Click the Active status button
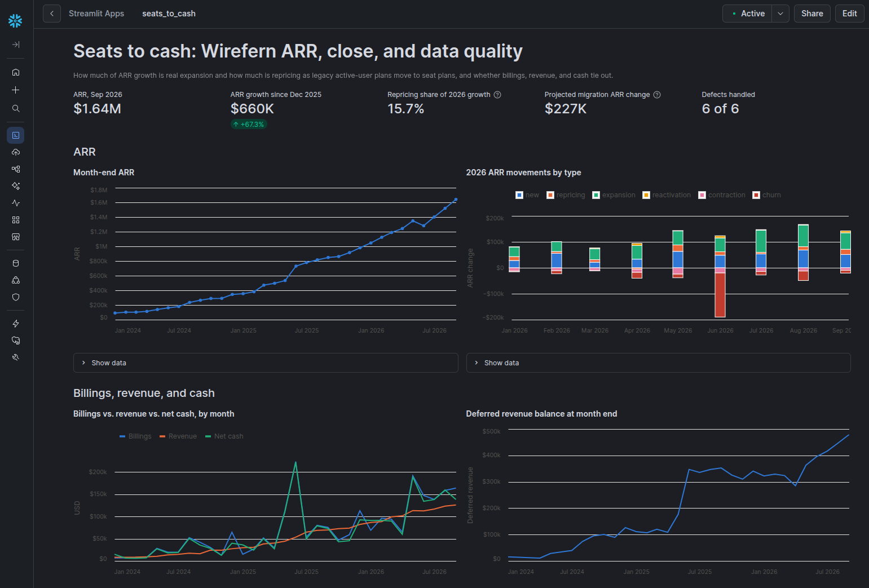The image size is (869, 588). 747,14
